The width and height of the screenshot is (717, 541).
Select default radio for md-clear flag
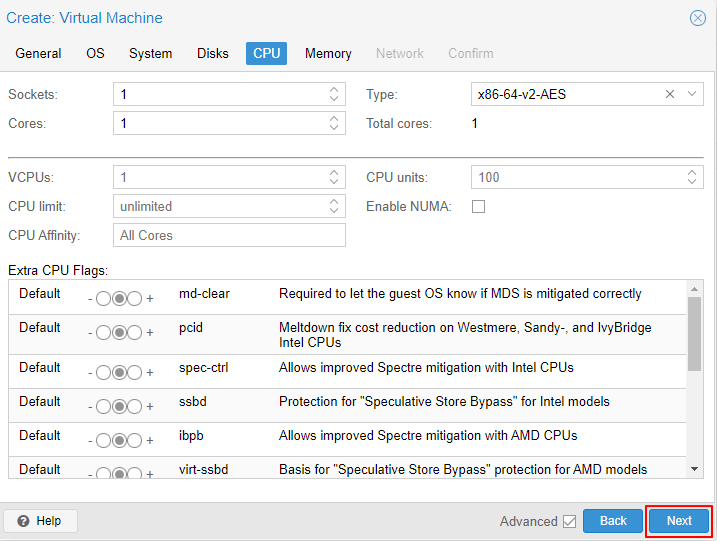119,299
